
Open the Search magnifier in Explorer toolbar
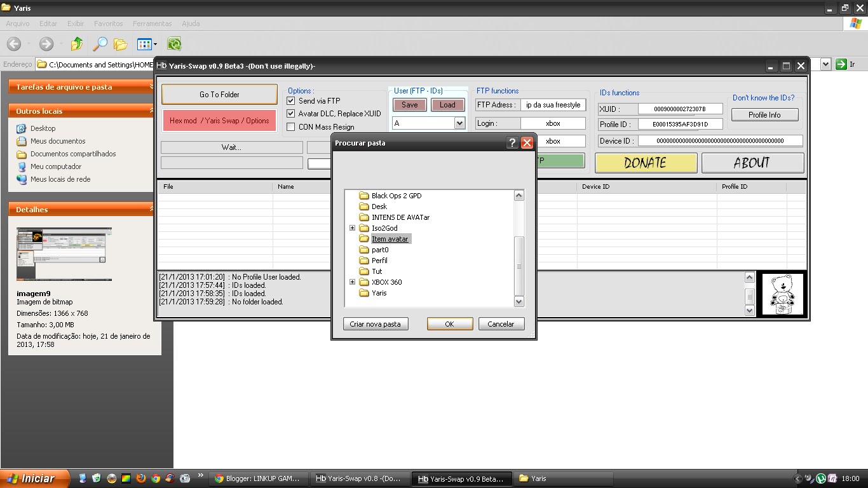(x=100, y=44)
